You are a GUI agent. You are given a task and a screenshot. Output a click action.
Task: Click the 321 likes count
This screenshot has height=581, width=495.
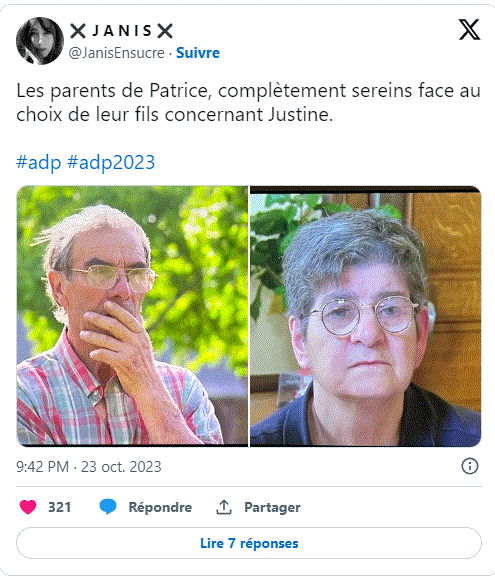59,507
